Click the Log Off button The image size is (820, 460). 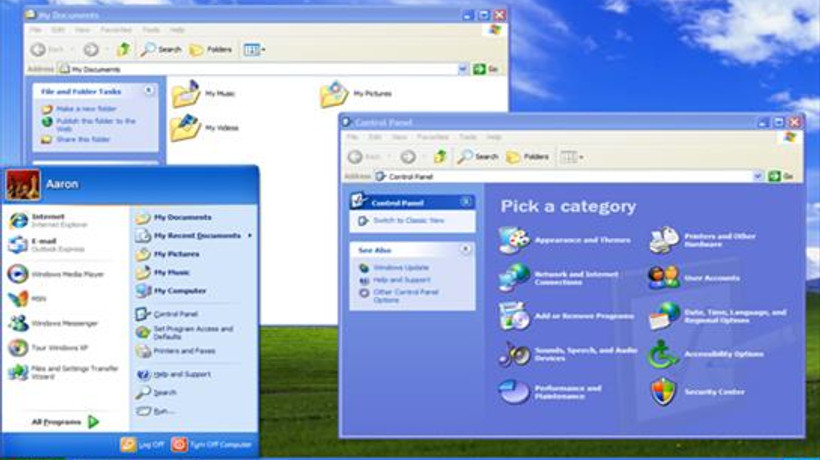pyautogui.click(x=142, y=445)
